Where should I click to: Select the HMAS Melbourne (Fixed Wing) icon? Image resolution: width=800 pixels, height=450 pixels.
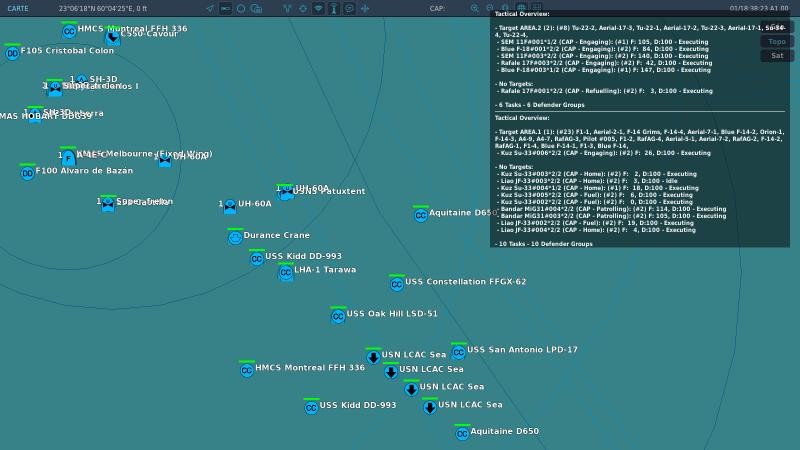click(x=68, y=158)
